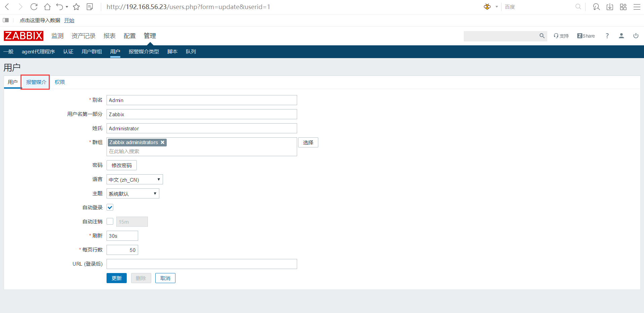
Task: Reload the page with refresh icon
Action: point(34,7)
